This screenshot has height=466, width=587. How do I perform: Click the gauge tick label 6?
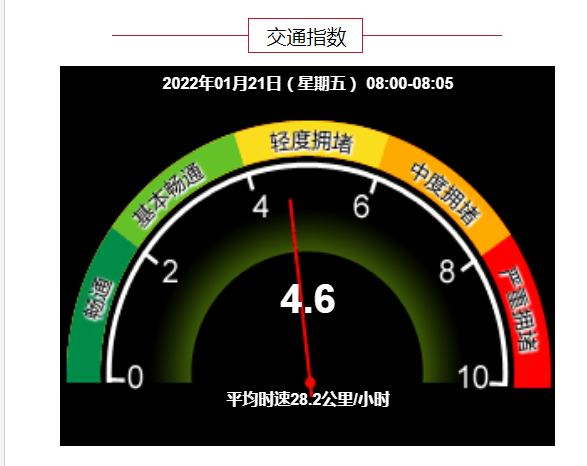coord(361,206)
